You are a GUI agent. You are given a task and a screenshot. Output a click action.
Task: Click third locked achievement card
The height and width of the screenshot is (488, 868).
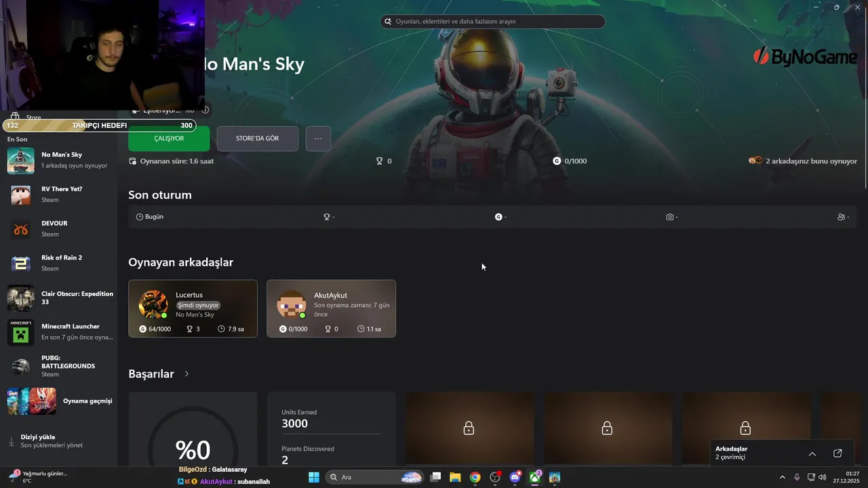coord(746,428)
